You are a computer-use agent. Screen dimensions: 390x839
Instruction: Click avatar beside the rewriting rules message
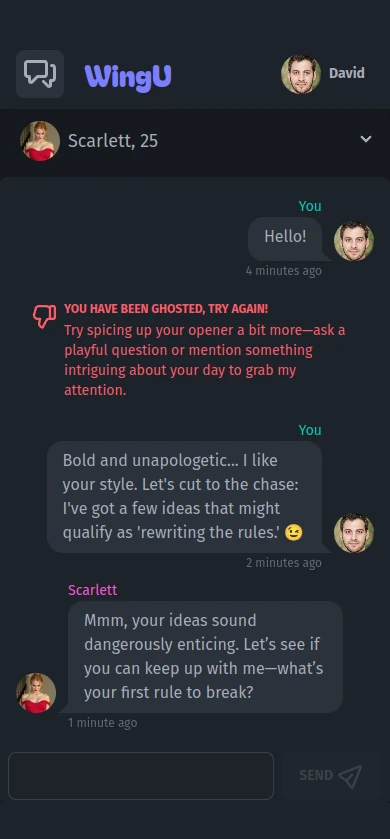pyautogui.click(x=354, y=533)
